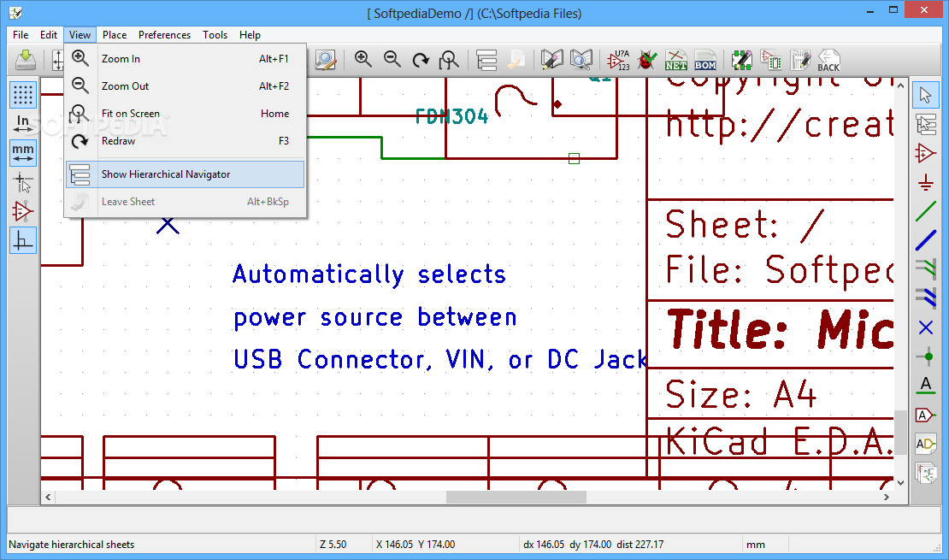Click the 'Automatically selects' schematic text

369,274
